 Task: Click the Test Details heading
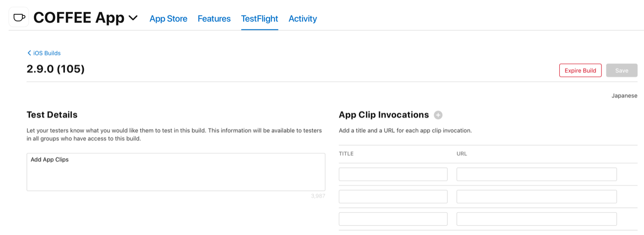52,115
